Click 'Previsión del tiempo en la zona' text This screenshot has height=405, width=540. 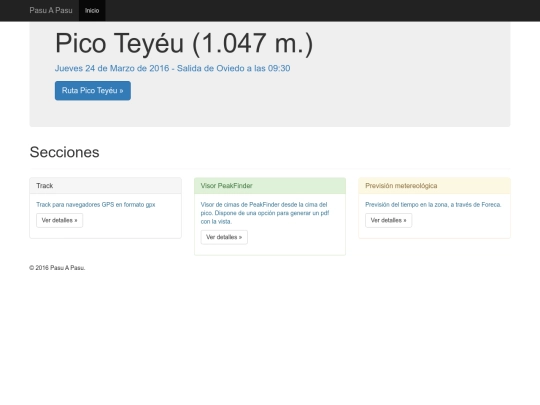pyautogui.click(x=433, y=205)
